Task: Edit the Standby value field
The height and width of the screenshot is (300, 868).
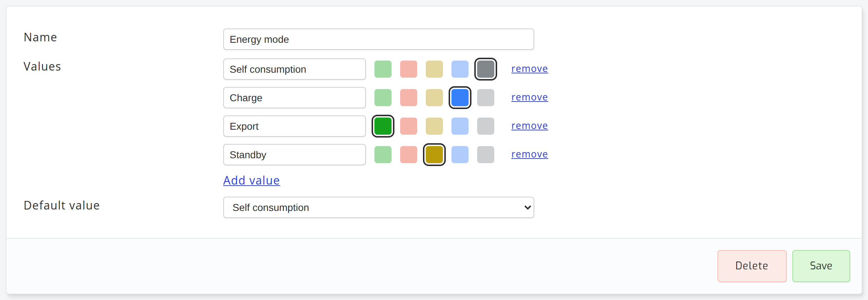Action: tap(295, 155)
